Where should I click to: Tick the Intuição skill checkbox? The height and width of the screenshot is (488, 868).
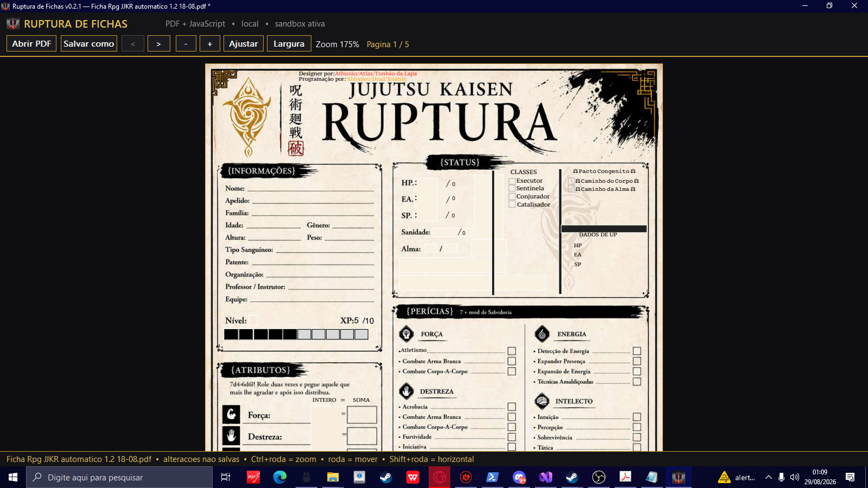637,417
